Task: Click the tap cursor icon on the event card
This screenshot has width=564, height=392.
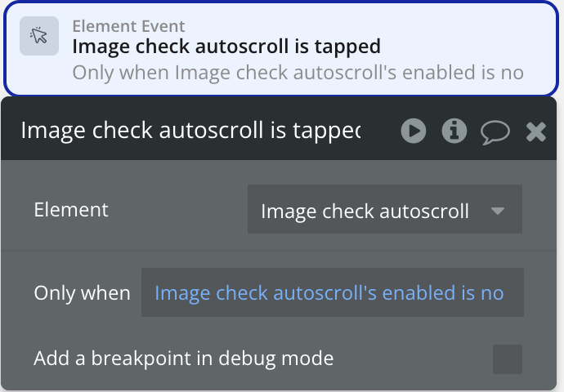Action: click(x=39, y=36)
